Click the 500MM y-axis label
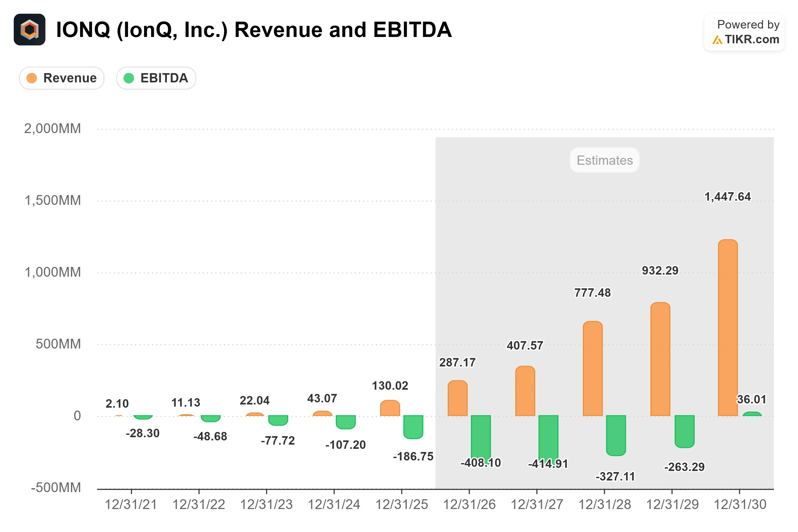Image resolution: width=798 pixels, height=532 pixels. pos(58,344)
